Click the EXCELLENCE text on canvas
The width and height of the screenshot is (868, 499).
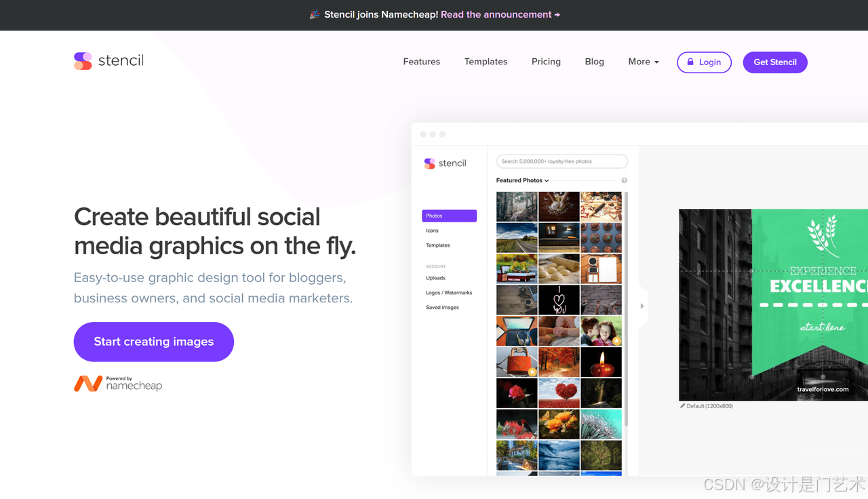(819, 286)
